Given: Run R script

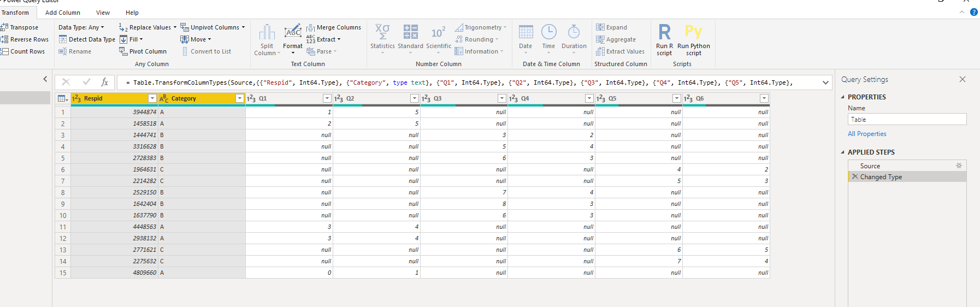Looking at the screenshot, I should tap(664, 39).
